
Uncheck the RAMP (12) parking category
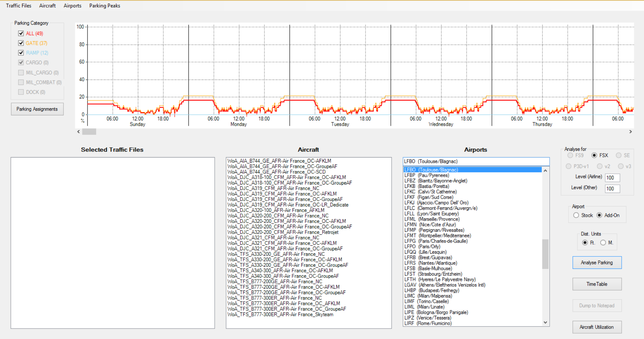[21, 53]
